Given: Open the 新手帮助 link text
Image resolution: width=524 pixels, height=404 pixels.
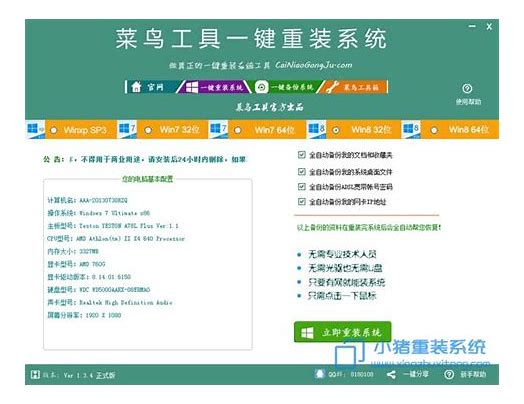Looking at the screenshot, I should pyautogui.click(x=473, y=375).
